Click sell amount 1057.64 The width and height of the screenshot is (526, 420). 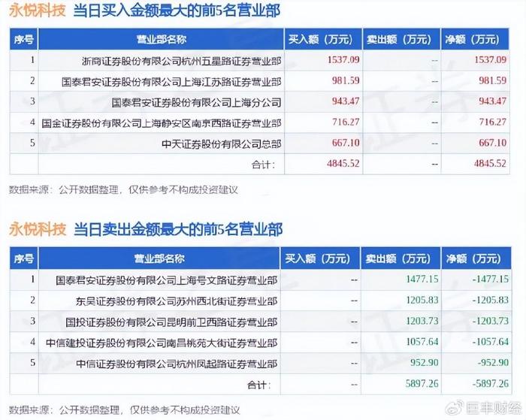tap(422, 342)
